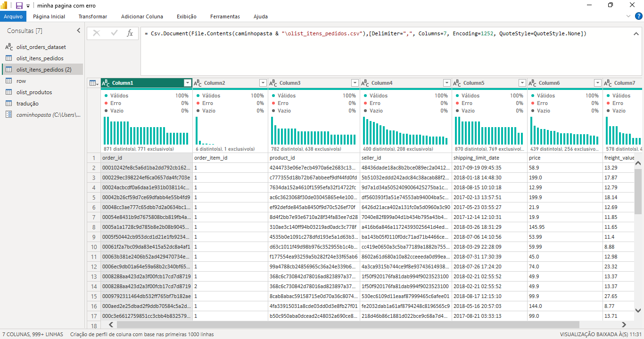Confirm the formula with the checkmark icon
Image resolution: width=644 pixels, height=339 pixels.
tap(114, 33)
